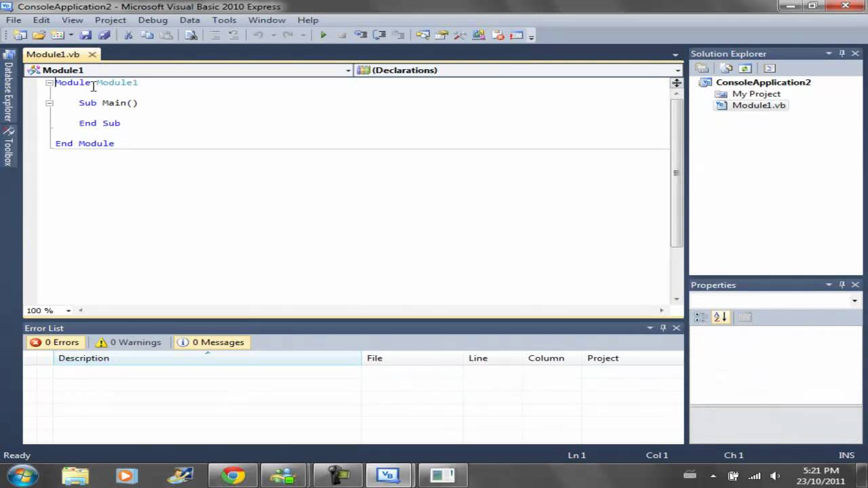Click the Properties icon in Solution Explorer
Viewport: 868px width, 488px height.
[702, 68]
